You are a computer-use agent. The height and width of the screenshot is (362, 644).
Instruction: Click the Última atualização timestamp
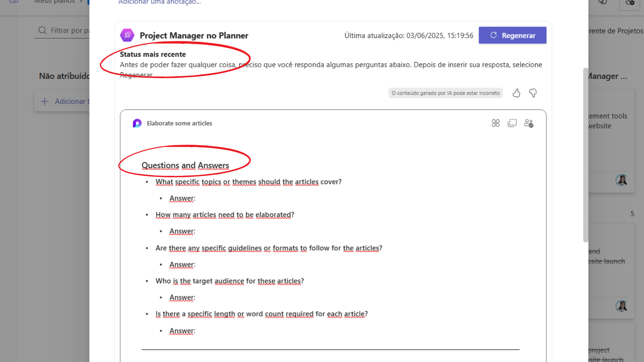click(409, 36)
